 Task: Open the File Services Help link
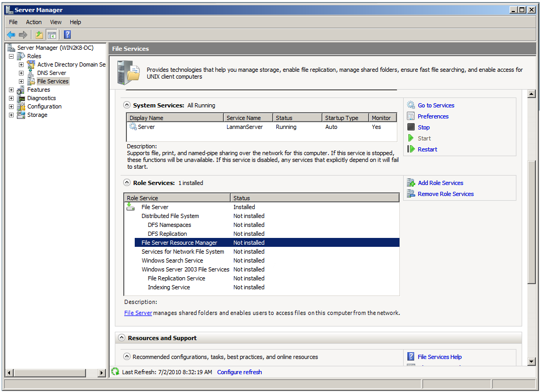click(x=439, y=357)
